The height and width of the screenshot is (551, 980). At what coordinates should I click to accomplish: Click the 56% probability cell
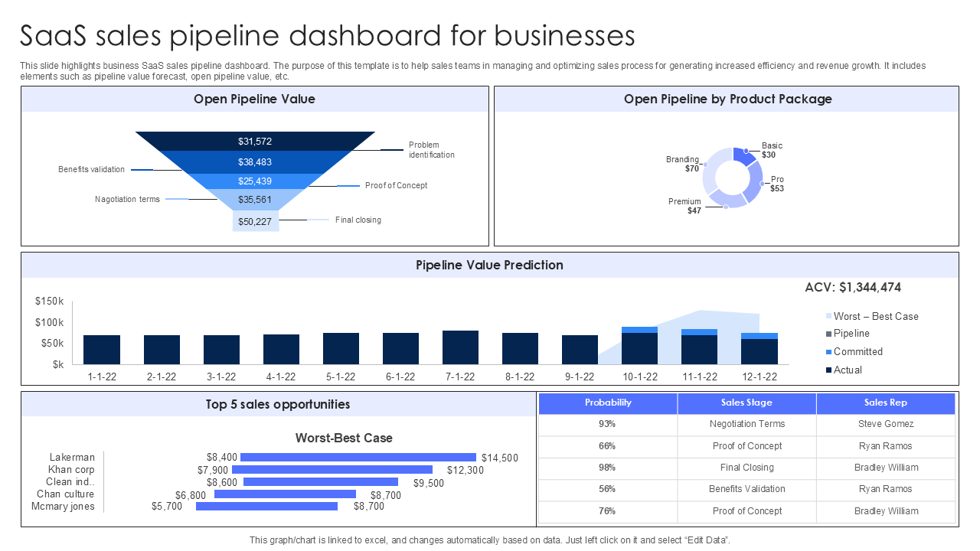point(608,489)
